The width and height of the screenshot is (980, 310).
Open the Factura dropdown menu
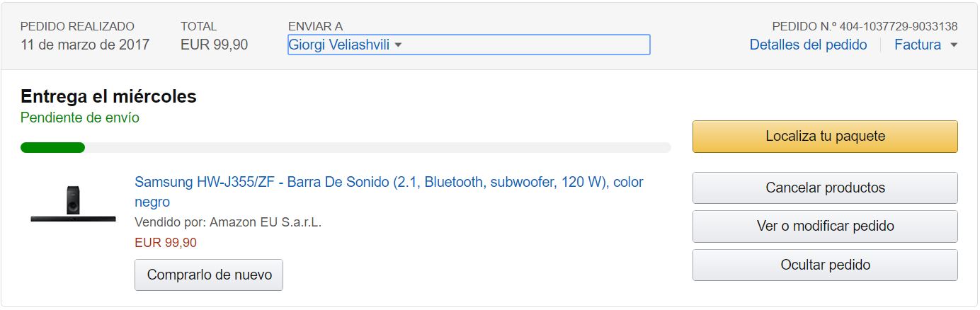tap(918, 45)
